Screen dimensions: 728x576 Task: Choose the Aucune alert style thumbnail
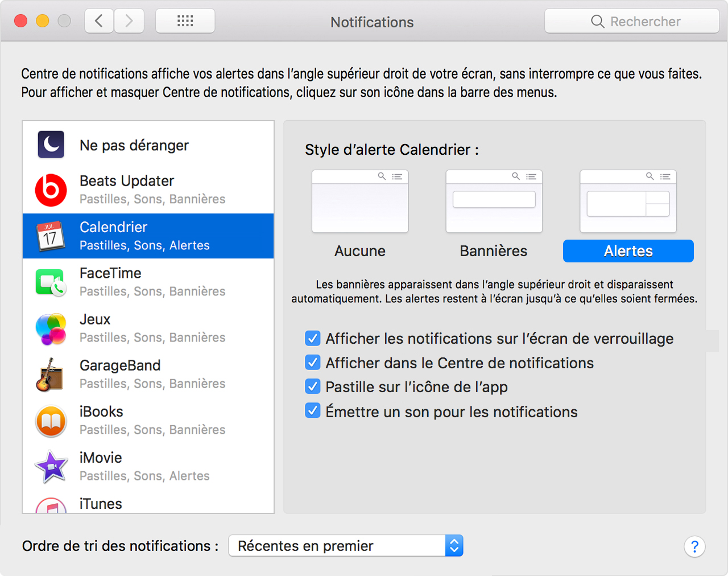[x=360, y=201]
